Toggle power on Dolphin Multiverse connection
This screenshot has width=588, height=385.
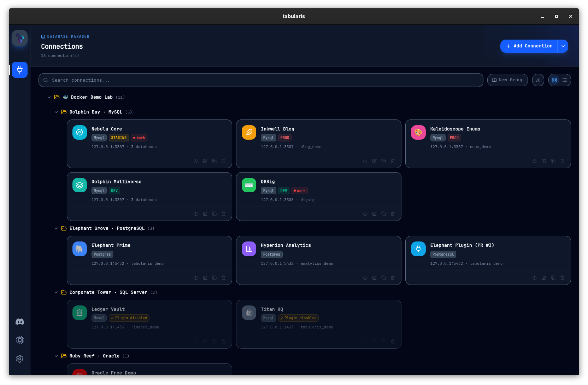[196, 214]
